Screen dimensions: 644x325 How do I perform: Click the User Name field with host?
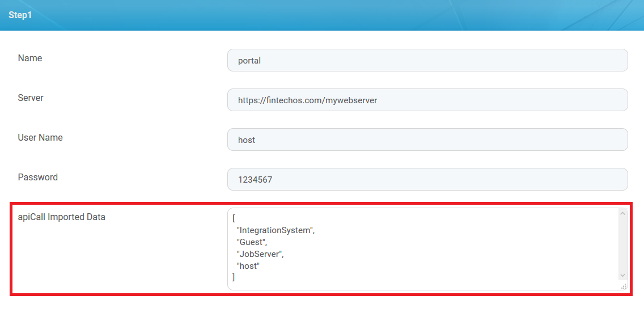427,140
